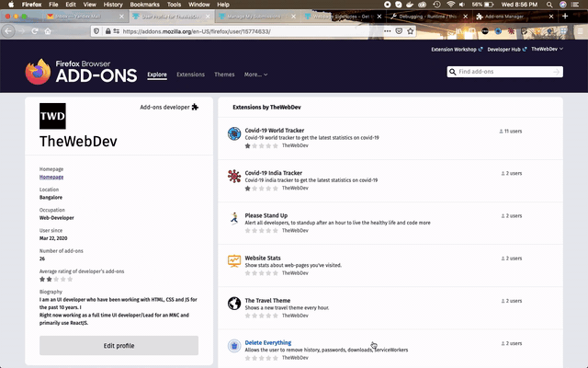Click the Firefox Browser Add-ons logo
This screenshot has width=588, height=368.
(81, 72)
